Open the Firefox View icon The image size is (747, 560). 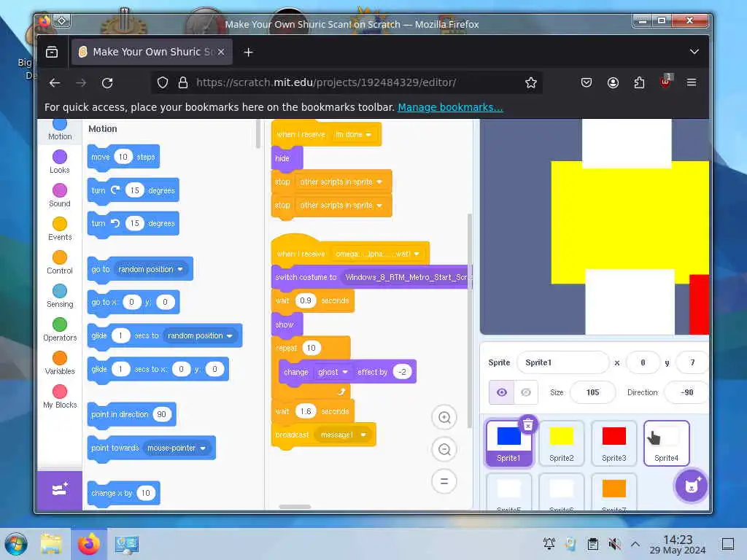(x=52, y=52)
